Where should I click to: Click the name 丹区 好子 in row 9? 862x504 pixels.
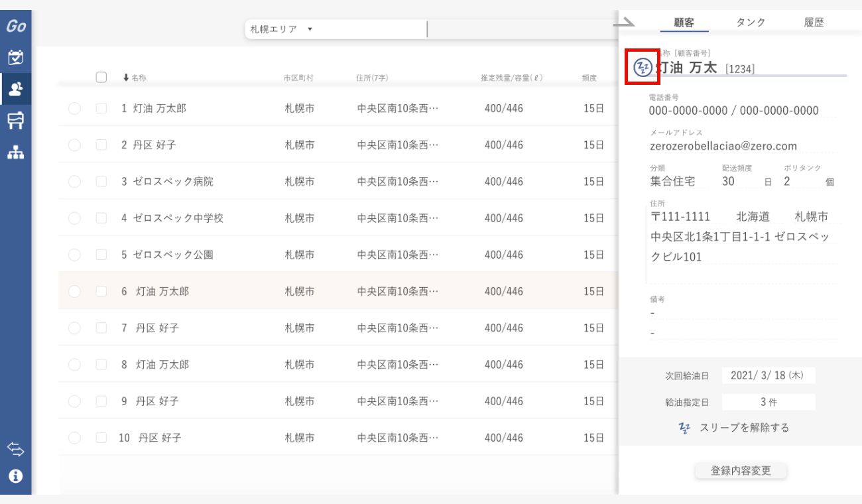pos(157,401)
